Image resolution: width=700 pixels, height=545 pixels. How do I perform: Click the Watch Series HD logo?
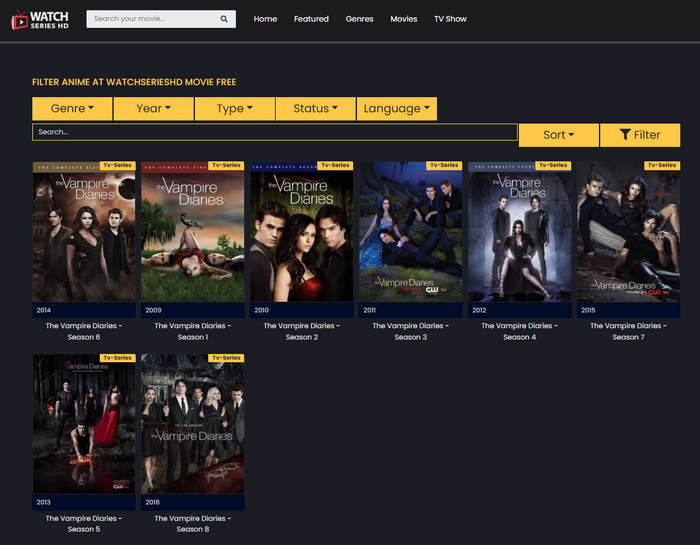[40, 20]
